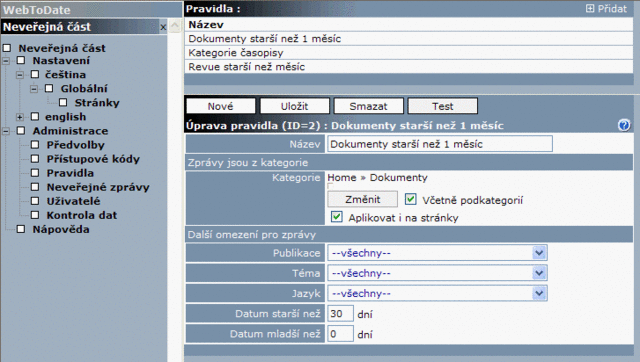Open the blue help question mark icon
The image size is (640, 362).
pos(624,125)
